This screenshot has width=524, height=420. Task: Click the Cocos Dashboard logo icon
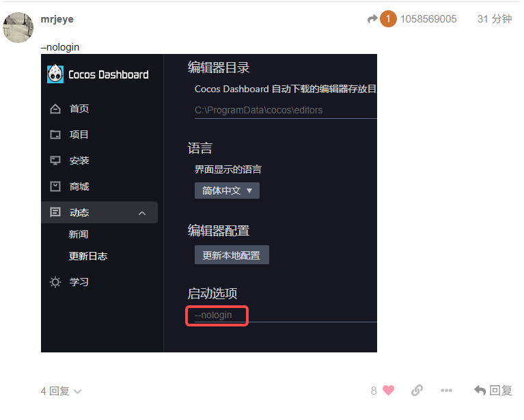coord(55,74)
